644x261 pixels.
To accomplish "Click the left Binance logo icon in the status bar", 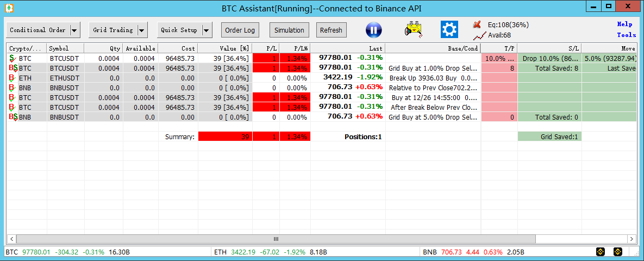I will 601,252.
